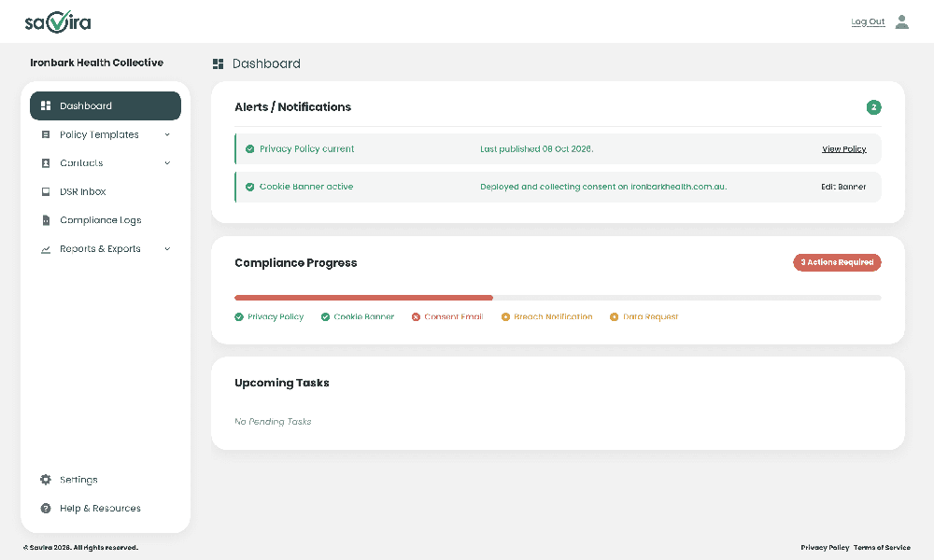Click the Settings gear icon
The image size is (934, 560).
coord(45,480)
